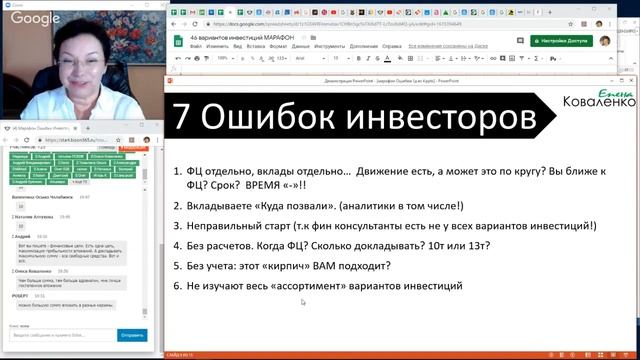Click Google account avatar in Sheets header
The height and width of the screenshot is (360, 640).
point(605,41)
